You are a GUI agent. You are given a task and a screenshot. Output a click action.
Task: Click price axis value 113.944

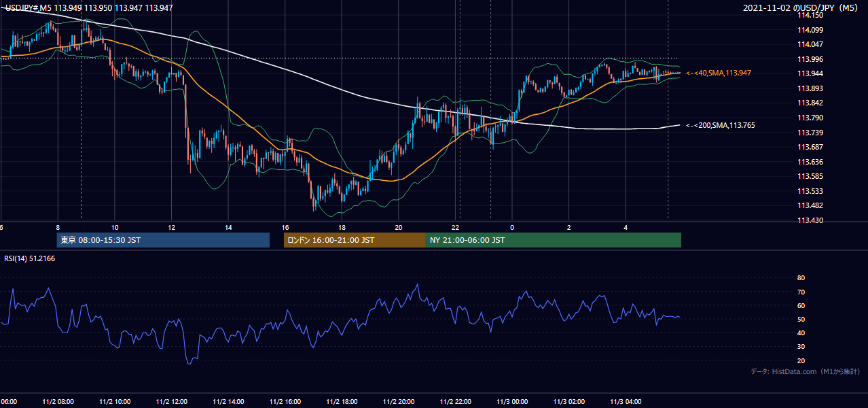click(x=809, y=73)
